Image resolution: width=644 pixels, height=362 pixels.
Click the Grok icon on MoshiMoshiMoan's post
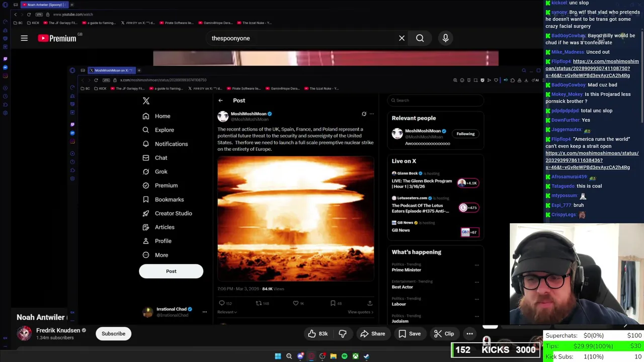[x=364, y=114]
